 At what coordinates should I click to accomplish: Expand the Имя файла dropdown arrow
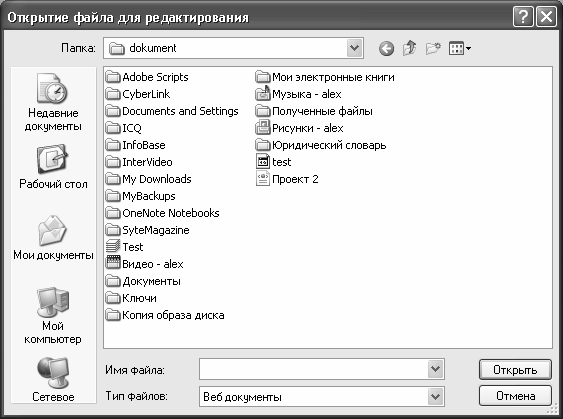(436, 369)
